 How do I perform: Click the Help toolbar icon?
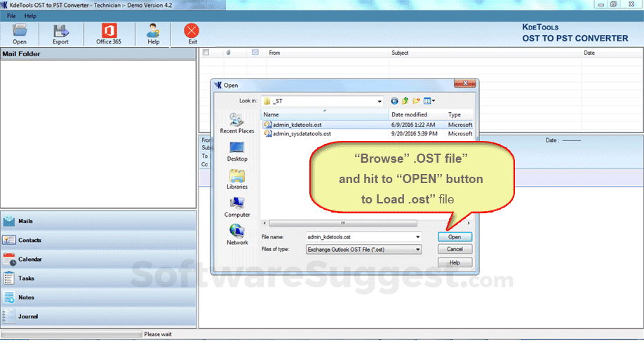(153, 34)
